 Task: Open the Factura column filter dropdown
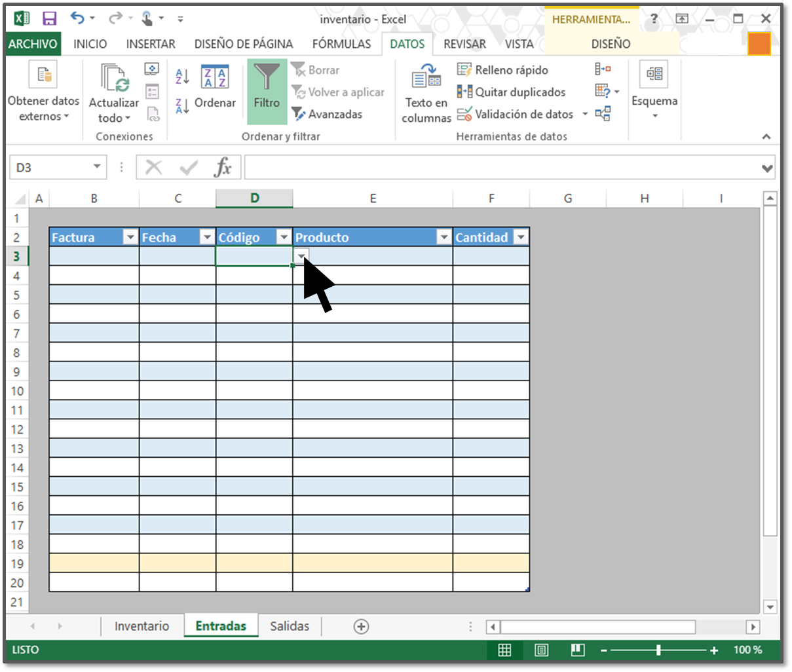click(130, 237)
